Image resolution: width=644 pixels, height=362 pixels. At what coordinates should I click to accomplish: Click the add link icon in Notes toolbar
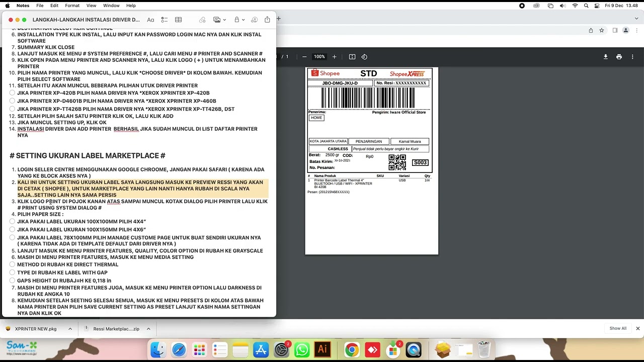coord(202,20)
